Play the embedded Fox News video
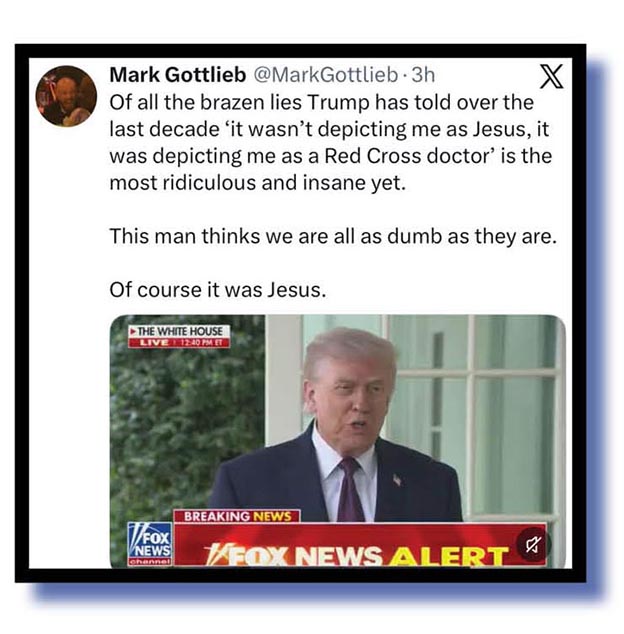624x634 pixels. (337, 441)
